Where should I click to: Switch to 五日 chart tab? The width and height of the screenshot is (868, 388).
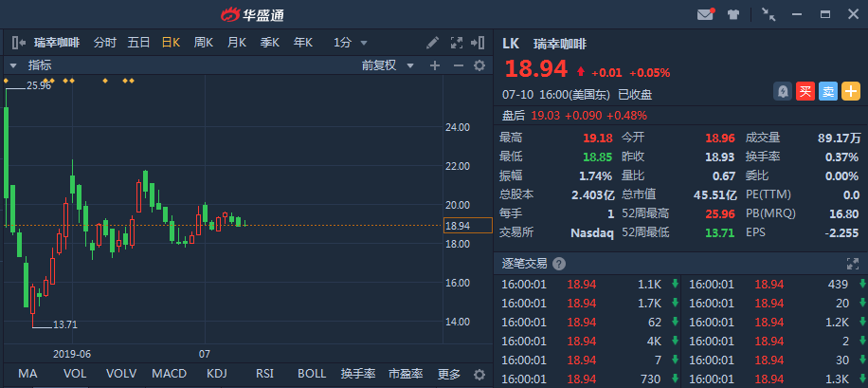point(138,43)
